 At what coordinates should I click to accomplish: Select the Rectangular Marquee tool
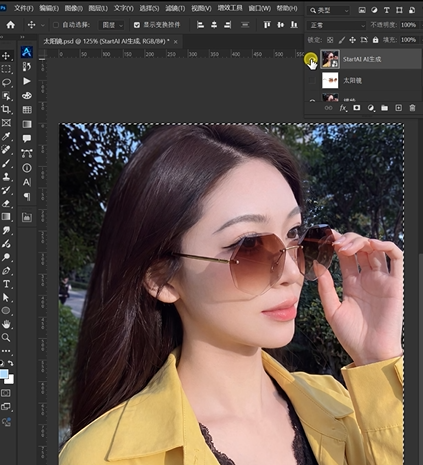tap(6, 69)
